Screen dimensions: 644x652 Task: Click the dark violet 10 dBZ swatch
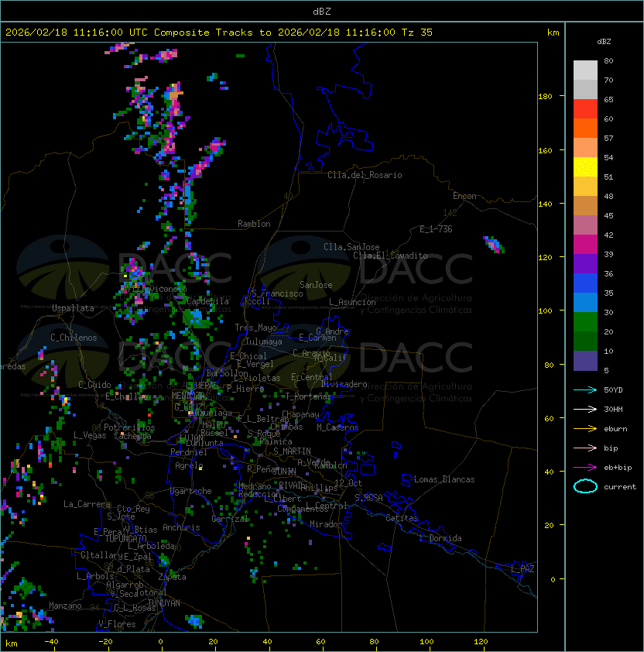click(x=585, y=361)
